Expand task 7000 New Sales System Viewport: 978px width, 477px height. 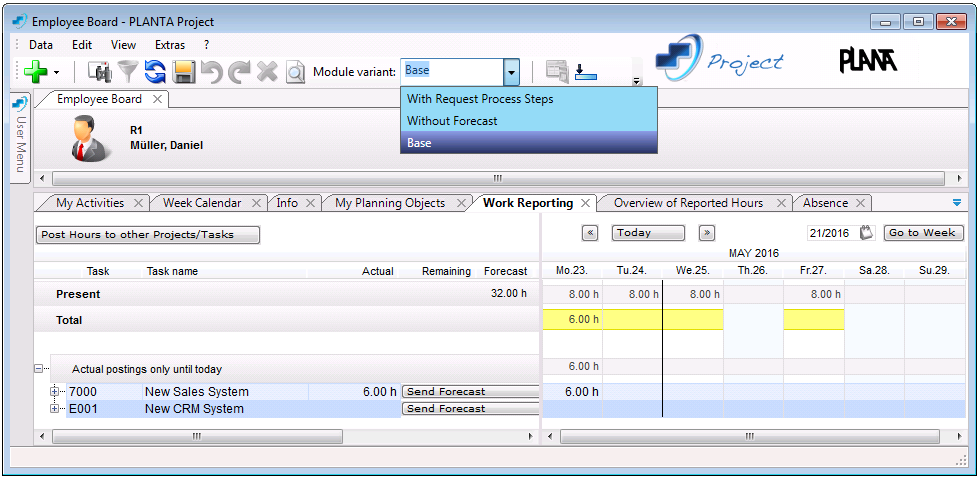tap(54, 392)
